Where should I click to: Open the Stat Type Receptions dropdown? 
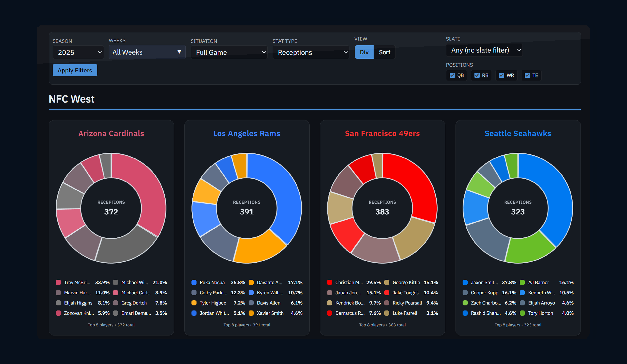tap(311, 52)
